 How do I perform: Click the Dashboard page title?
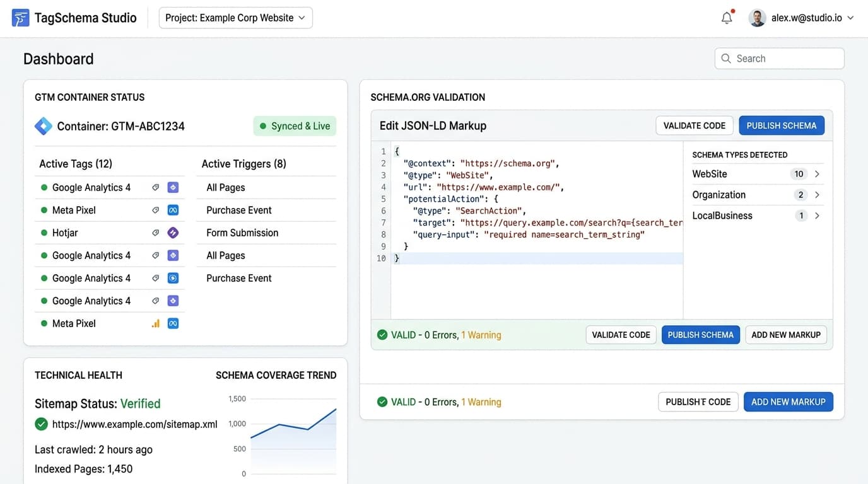(59, 59)
